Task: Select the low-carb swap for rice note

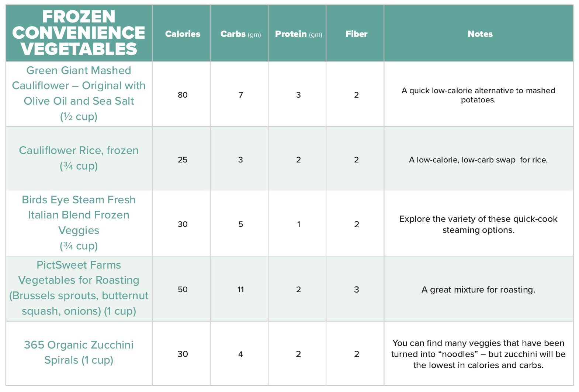Action: (x=478, y=160)
